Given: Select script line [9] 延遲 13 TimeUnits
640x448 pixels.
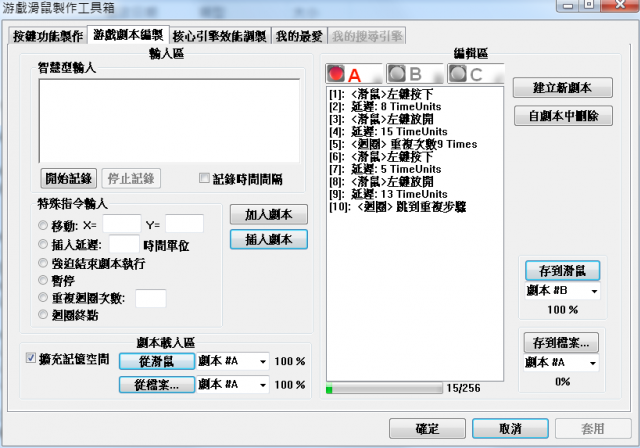Looking at the screenshot, I should [388, 194].
